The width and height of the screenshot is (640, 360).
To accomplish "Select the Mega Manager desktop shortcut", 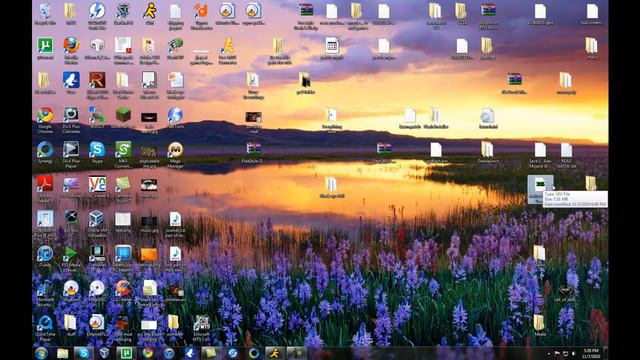I will click(x=175, y=155).
